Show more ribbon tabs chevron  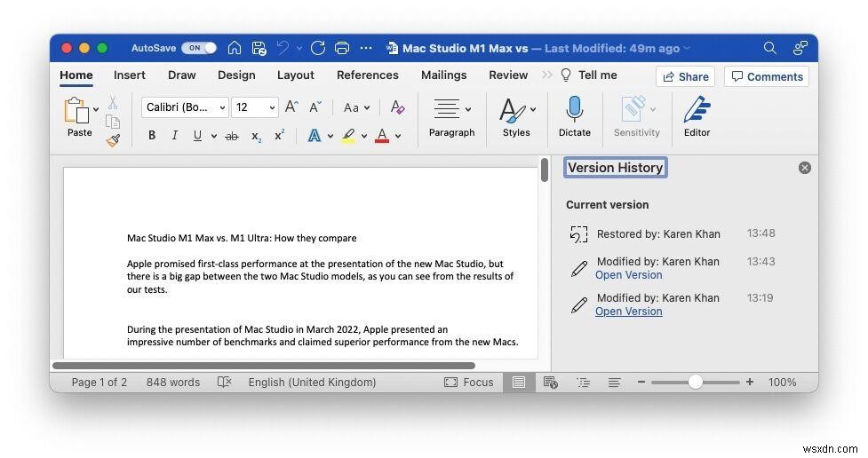click(x=547, y=75)
